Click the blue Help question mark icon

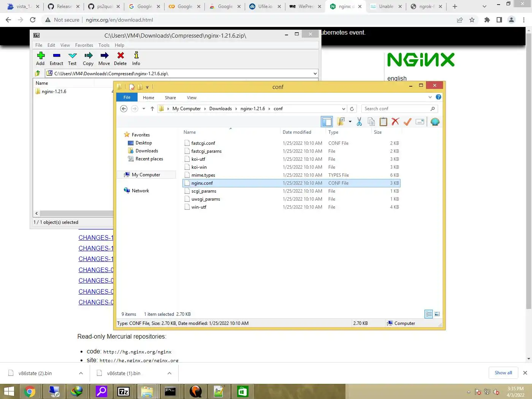439,97
